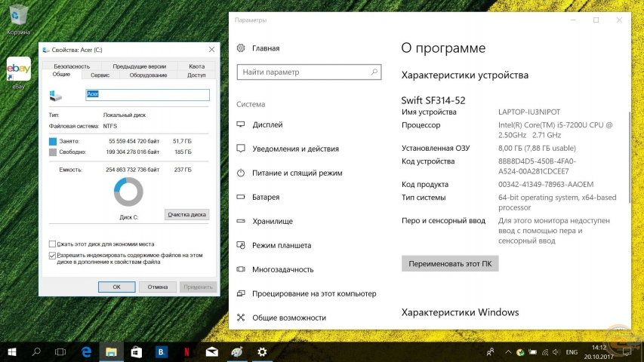Open Task View in taskbar

[x=60, y=351]
